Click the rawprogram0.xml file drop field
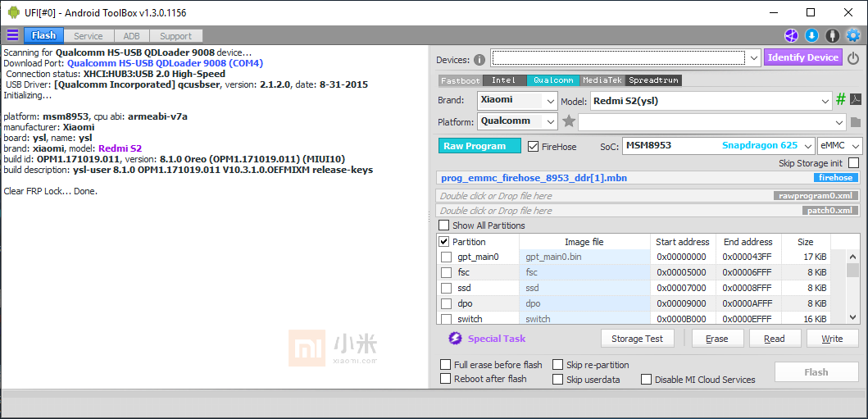This screenshot has width=868, height=419. point(648,196)
